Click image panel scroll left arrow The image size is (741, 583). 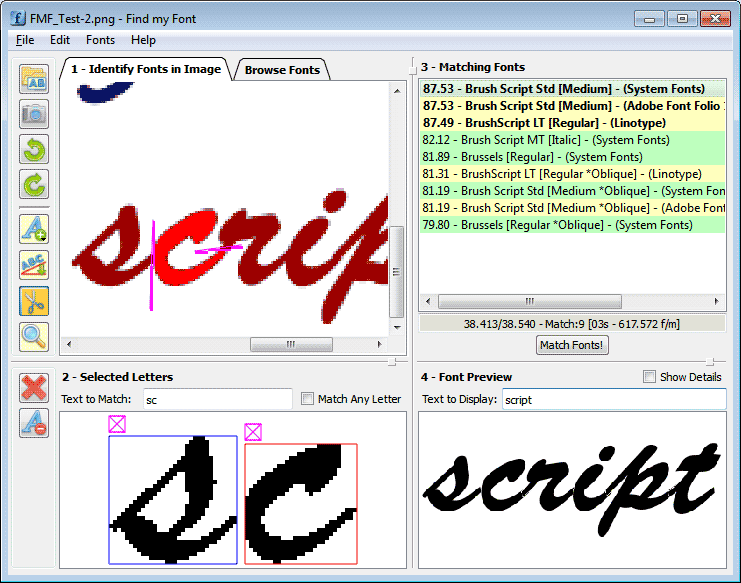click(69, 344)
